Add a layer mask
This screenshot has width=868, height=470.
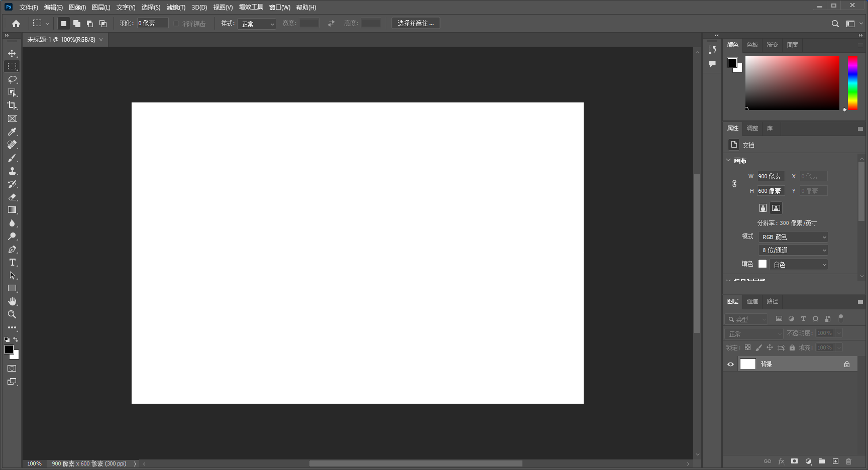(795, 461)
